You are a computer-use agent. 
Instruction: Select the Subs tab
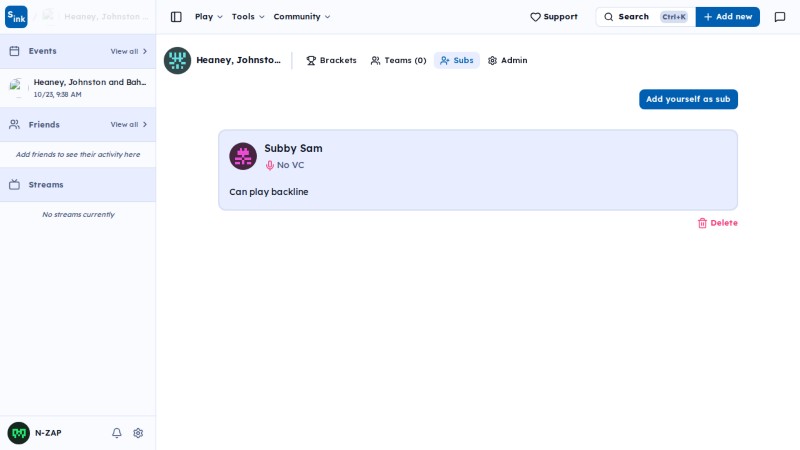(x=457, y=60)
